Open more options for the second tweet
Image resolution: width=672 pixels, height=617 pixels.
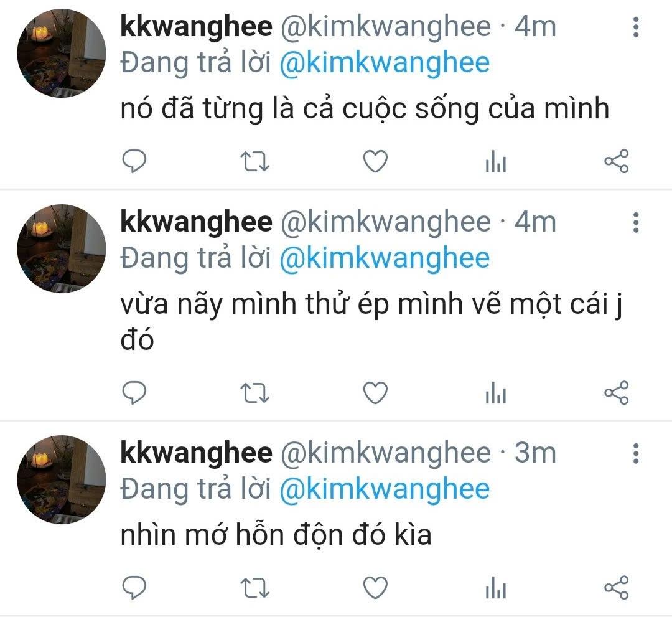click(636, 222)
